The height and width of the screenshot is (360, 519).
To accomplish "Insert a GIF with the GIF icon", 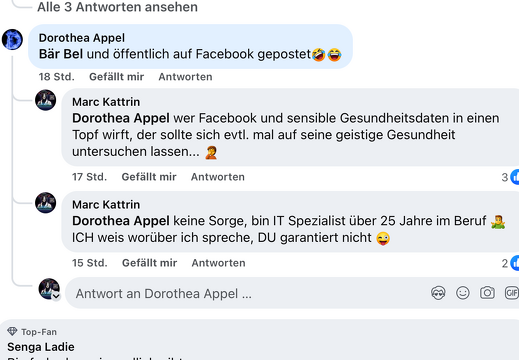I will [x=512, y=293].
